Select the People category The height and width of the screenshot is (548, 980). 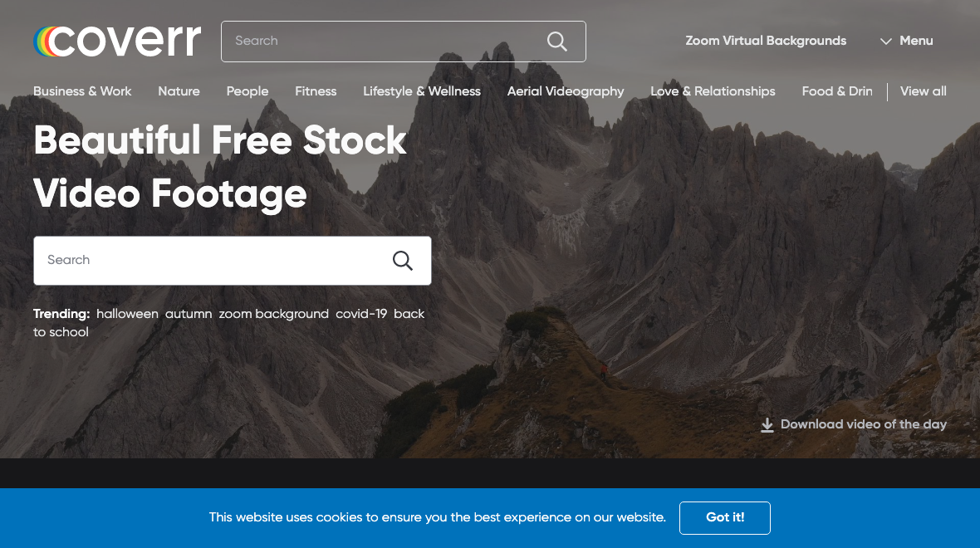click(x=247, y=91)
